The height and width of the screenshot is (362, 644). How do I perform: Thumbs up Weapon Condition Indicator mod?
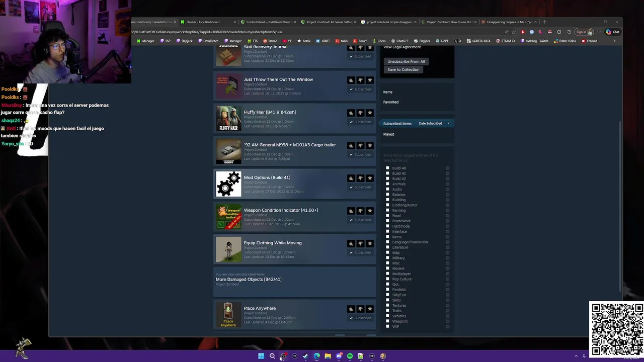351,211
